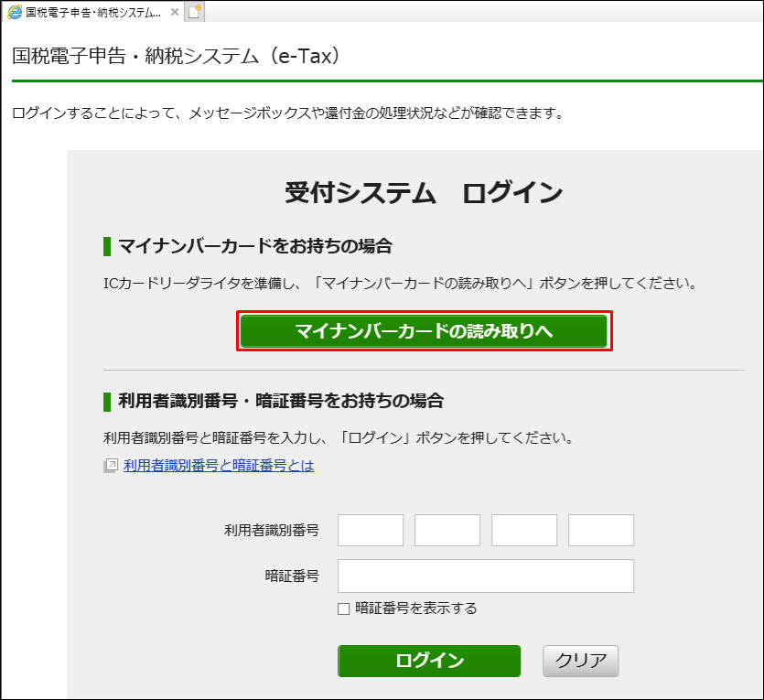Focus the first 利用者識別番号 input box
764x700 pixels.
pos(371,530)
